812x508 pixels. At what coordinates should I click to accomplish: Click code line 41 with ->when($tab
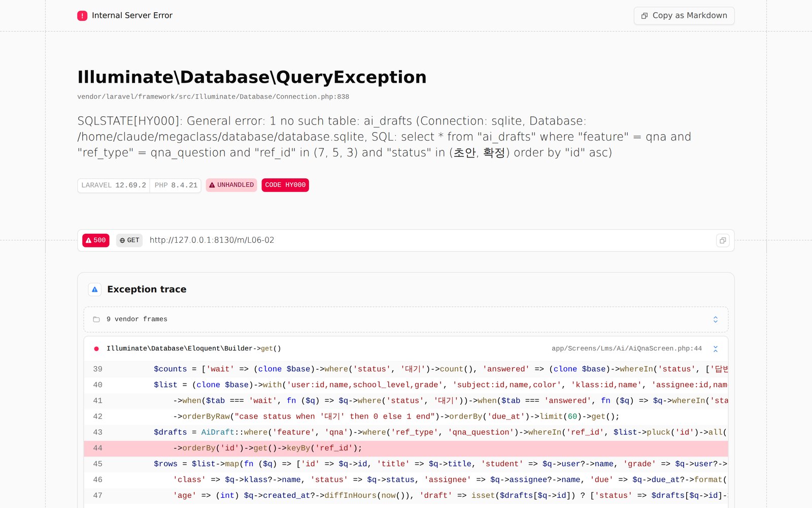[406, 401]
